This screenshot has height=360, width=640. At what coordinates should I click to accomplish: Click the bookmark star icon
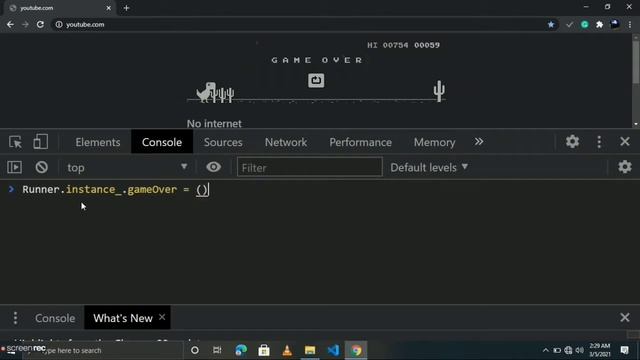coord(551,24)
